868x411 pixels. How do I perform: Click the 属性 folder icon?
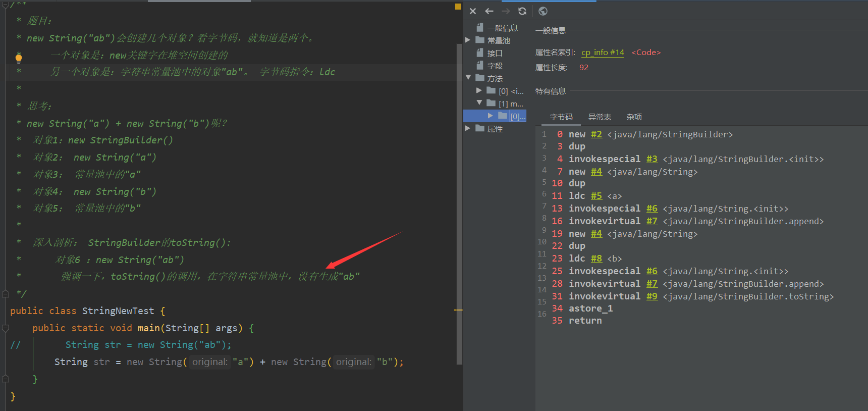480,128
